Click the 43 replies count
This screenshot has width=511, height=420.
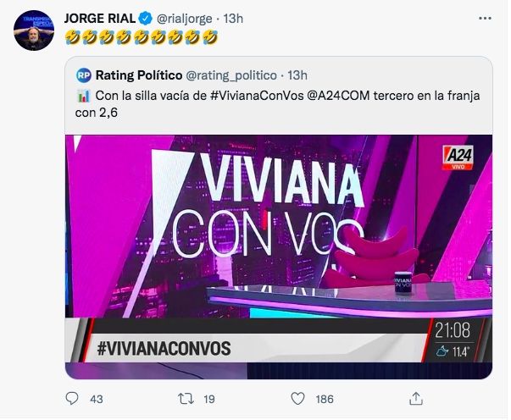click(96, 399)
